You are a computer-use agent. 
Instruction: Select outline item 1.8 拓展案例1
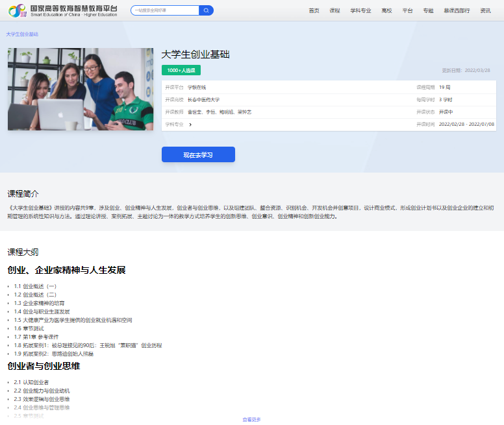[x=88, y=345]
